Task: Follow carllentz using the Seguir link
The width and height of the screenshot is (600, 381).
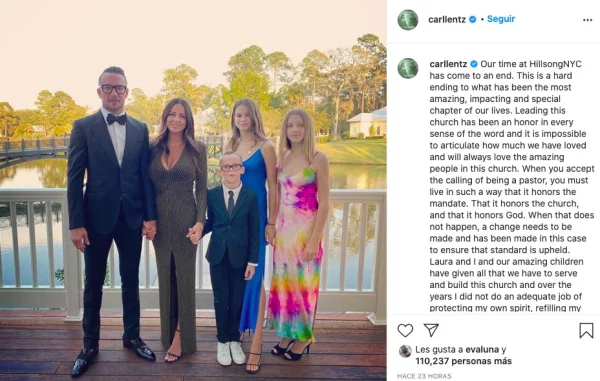Action: [501, 19]
